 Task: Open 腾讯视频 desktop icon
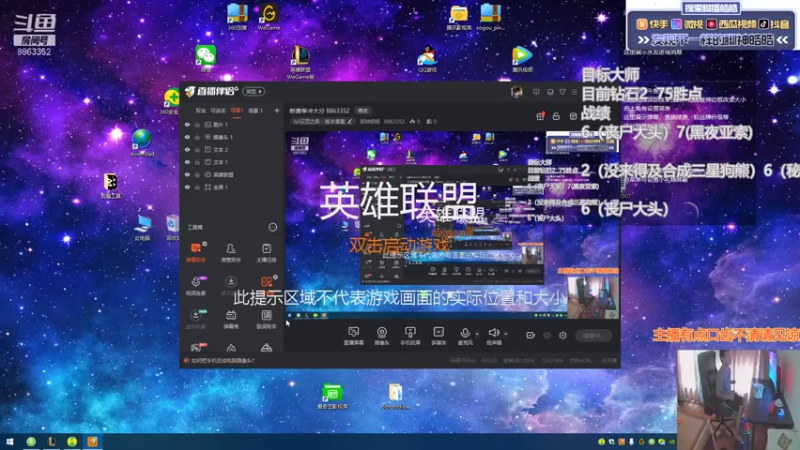coord(521,59)
